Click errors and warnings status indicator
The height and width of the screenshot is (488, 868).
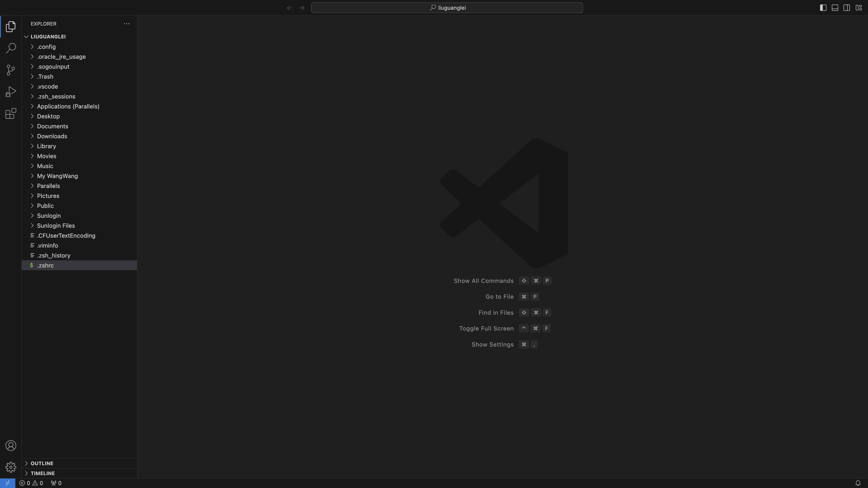(31, 483)
